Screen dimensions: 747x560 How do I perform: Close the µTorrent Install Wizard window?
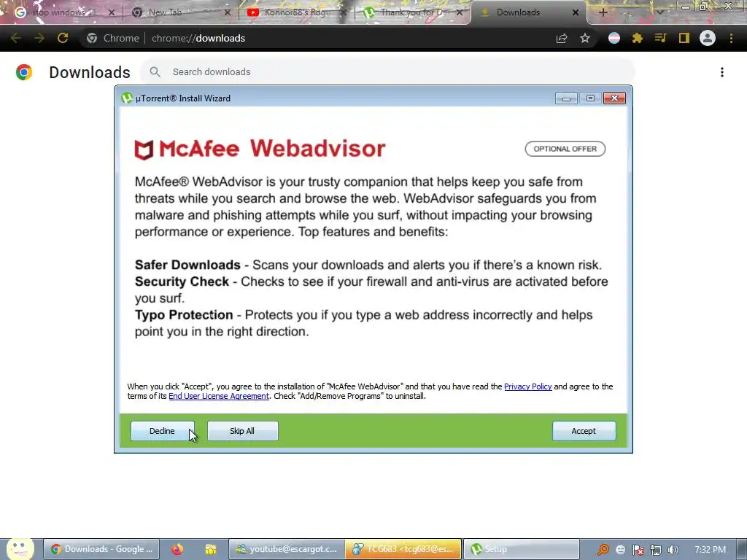point(614,98)
